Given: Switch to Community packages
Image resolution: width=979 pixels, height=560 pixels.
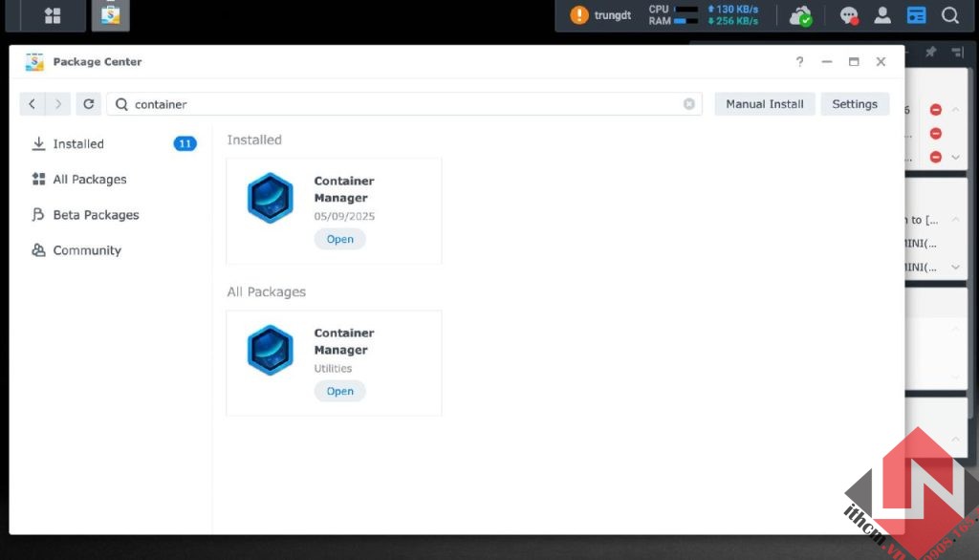Looking at the screenshot, I should (85, 249).
